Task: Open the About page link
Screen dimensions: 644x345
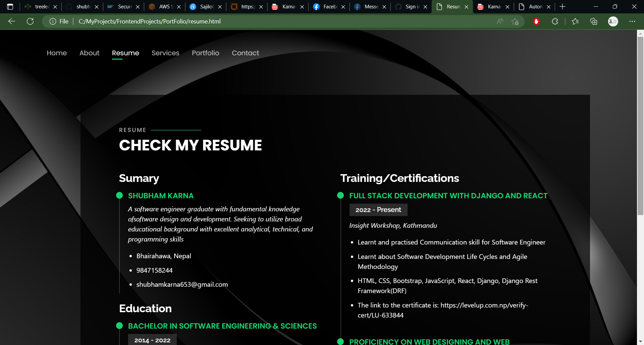Action: (x=90, y=53)
